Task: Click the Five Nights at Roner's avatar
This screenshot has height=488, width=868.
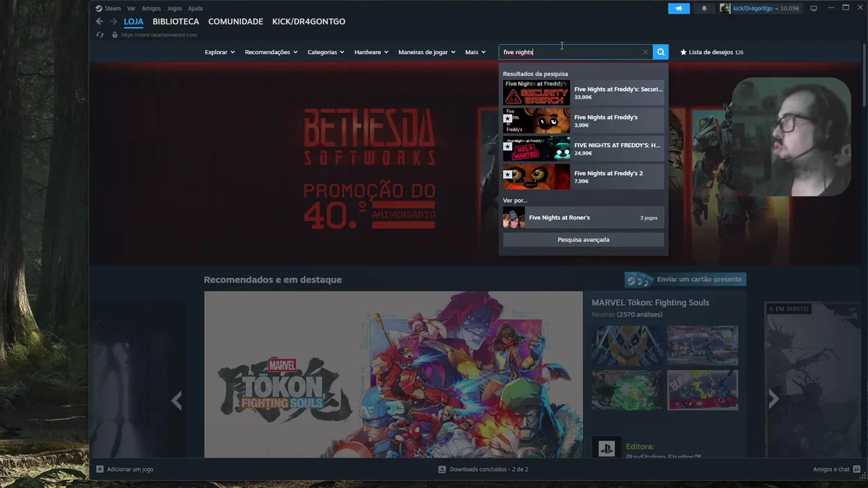Action: pyautogui.click(x=514, y=218)
